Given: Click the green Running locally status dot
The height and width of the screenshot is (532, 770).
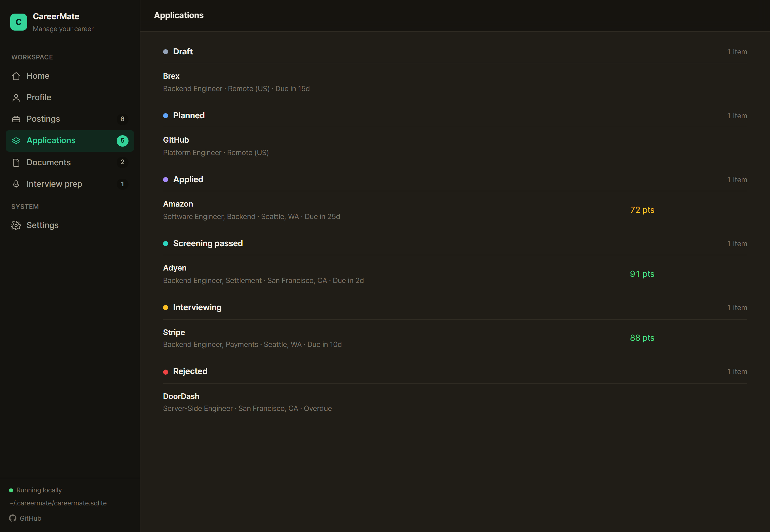Looking at the screenshot, I should 11,490.
